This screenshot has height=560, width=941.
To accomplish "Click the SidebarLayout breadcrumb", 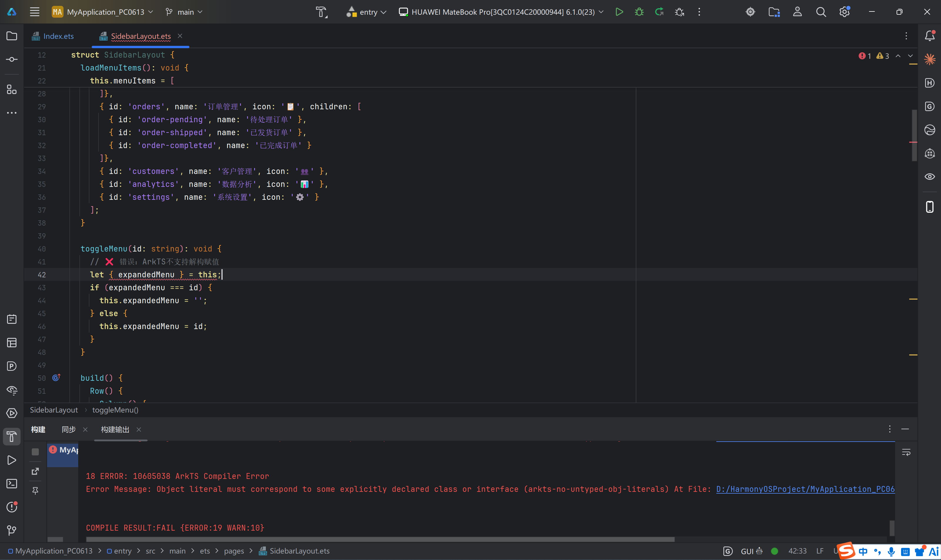I will point(54,410).
